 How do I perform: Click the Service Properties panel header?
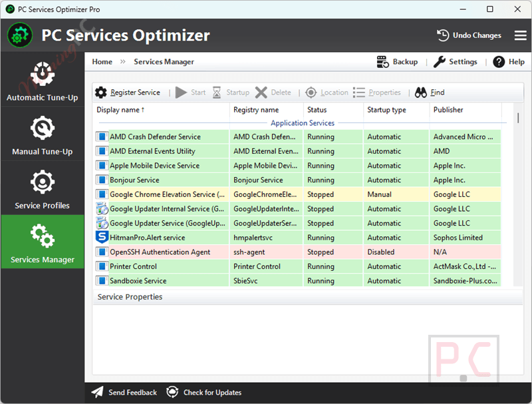coord(308,297)
